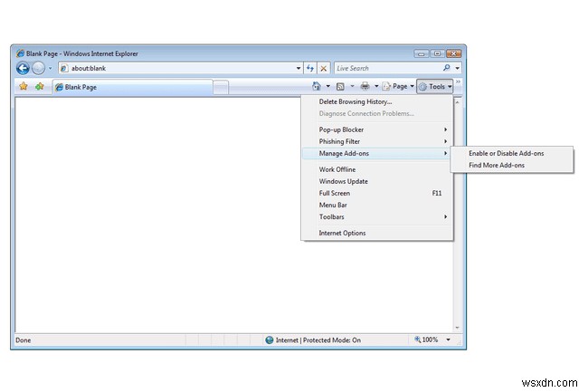Open Internet Options menu item
Image resolution: width=588 pixels, height=392 pixels.
[377, 233]
